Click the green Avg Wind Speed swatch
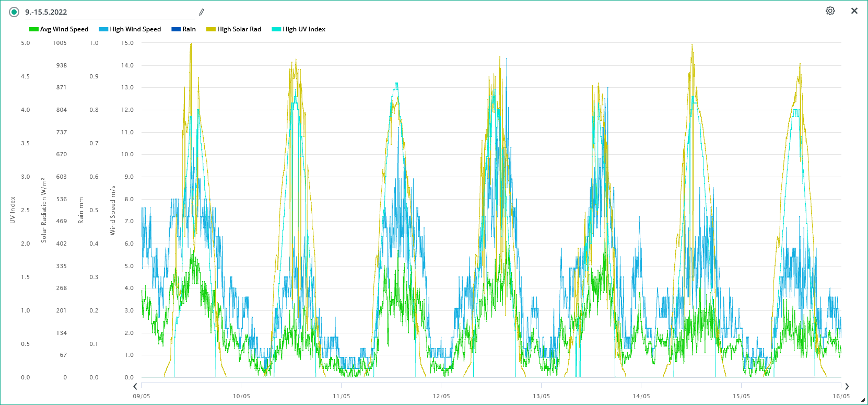The image size is (868, 405). (x=34, y=29)
